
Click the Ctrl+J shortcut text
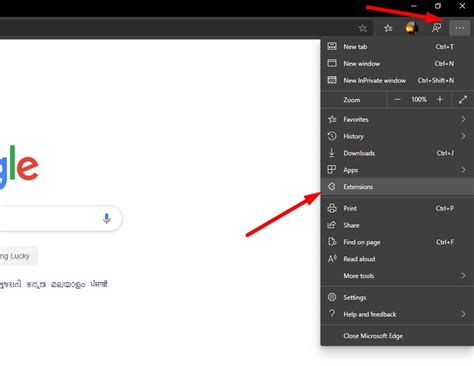point(445,153)
